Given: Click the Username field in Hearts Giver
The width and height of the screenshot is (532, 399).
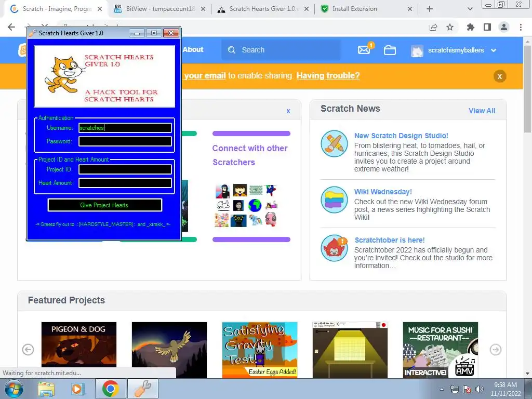Looking at the screenshot, I should point(125,128).
